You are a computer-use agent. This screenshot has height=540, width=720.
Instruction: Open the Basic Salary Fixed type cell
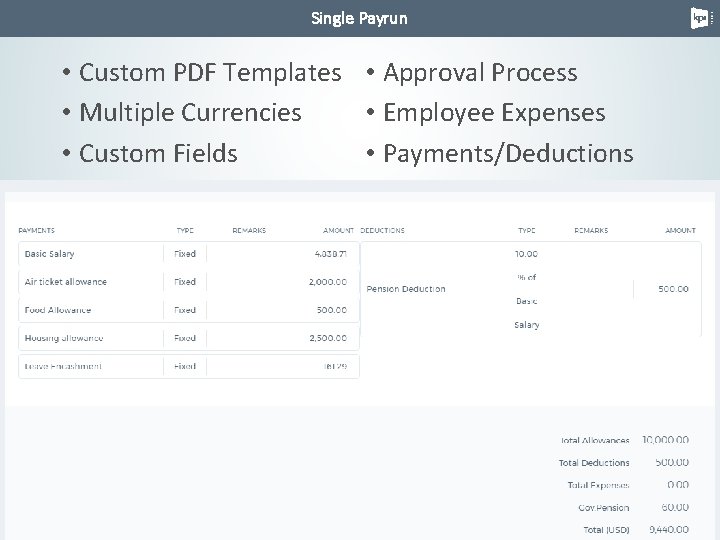185,254
